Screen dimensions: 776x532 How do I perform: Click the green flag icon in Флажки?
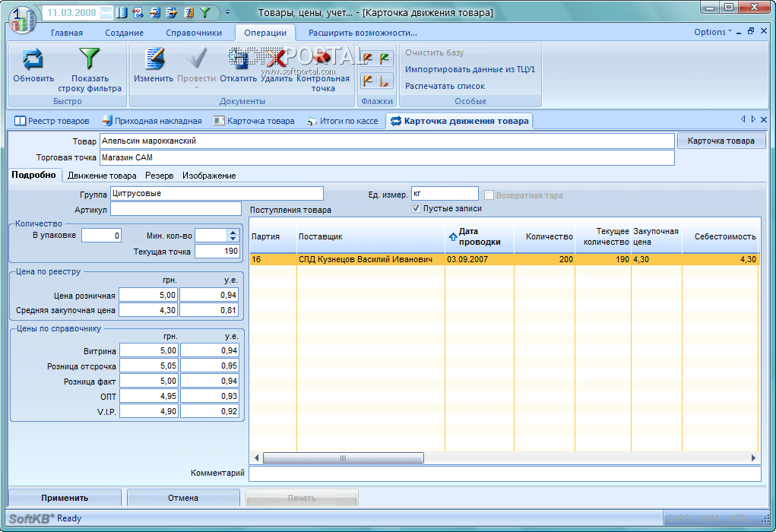coord(385,58)
